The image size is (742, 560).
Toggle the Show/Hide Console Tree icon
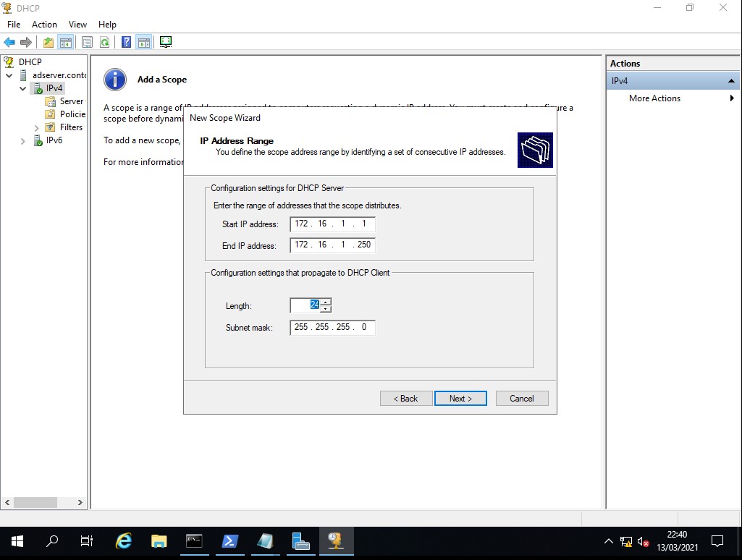(65, 43)
